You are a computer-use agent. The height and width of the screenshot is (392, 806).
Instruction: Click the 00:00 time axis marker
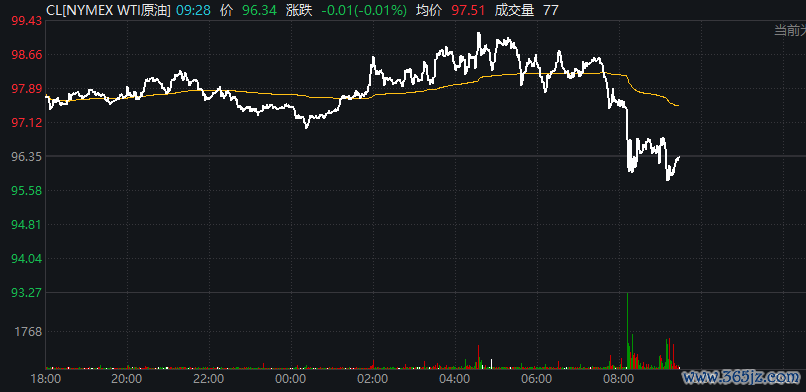[x=291, y=379]
